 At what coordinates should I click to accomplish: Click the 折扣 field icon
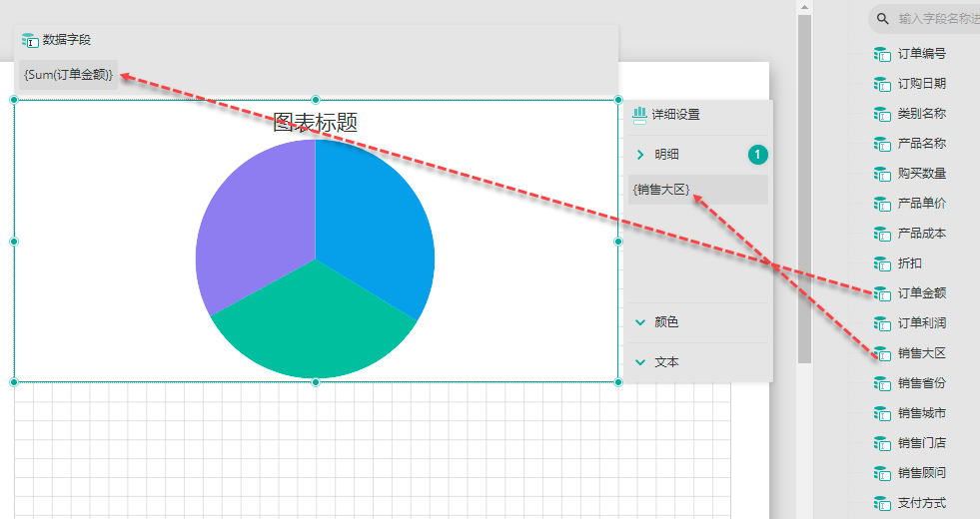tap(882, 264)
